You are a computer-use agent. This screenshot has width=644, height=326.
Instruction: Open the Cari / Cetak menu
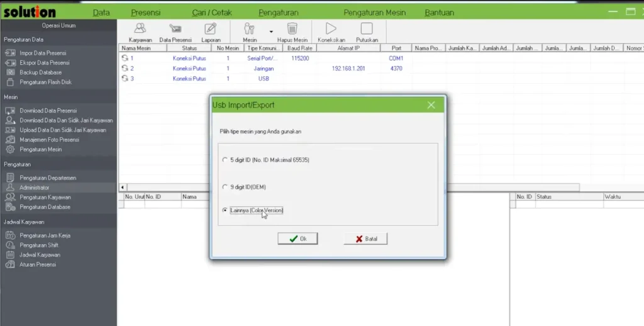coord(212,13)
